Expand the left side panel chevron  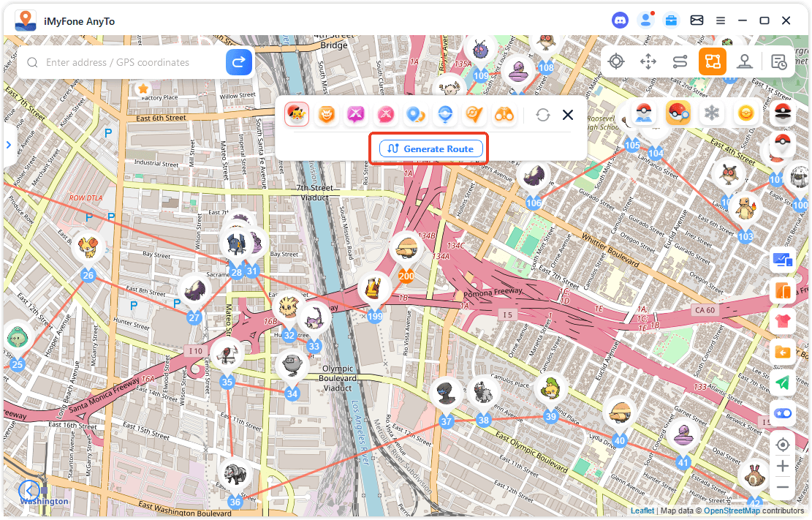pyautogui.click(x=9, y=145)
